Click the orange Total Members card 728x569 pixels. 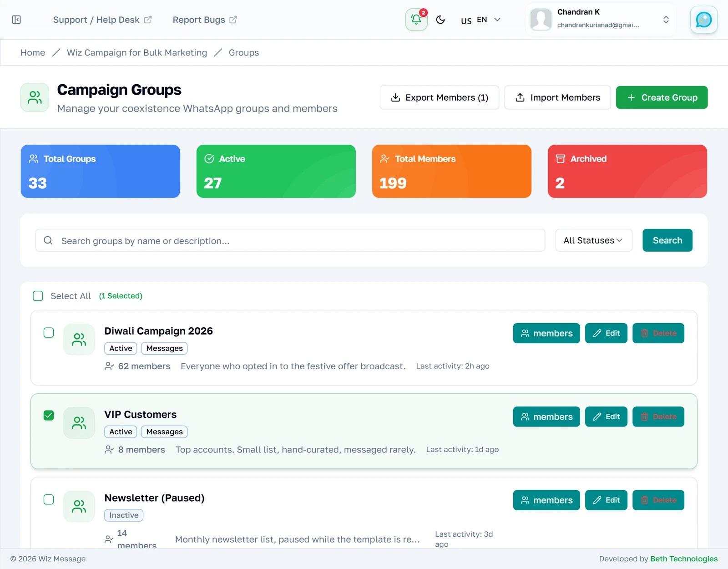point(452,171)
